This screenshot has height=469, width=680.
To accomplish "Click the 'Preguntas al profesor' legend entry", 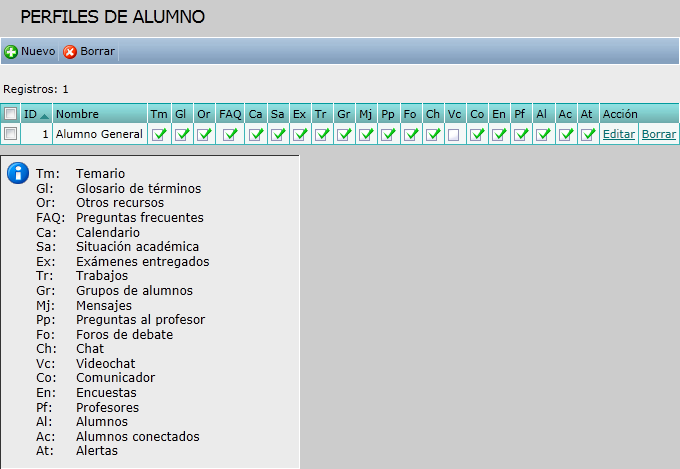I will coord(141,320).
